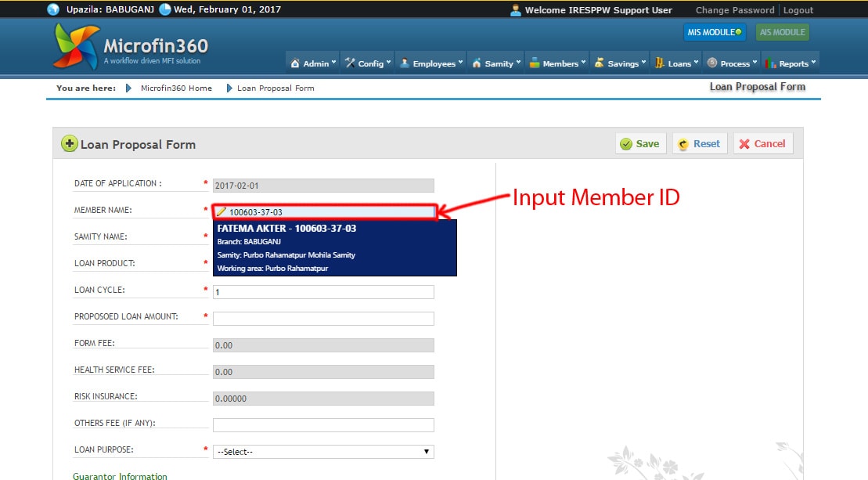Open the Admin menu

[312, 63]
